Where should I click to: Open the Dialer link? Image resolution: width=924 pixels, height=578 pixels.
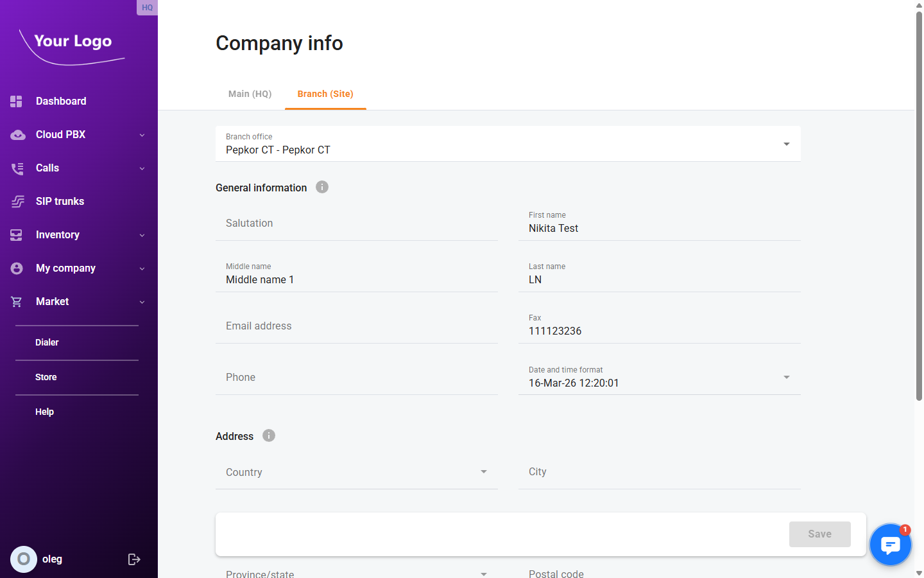coord(47,342)
